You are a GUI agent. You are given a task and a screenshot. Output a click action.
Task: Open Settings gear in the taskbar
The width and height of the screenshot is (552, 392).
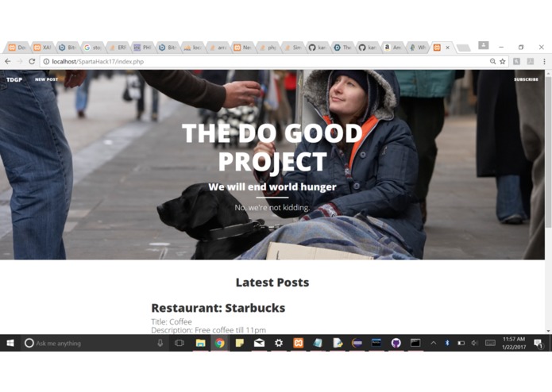[x=279, y=343]
